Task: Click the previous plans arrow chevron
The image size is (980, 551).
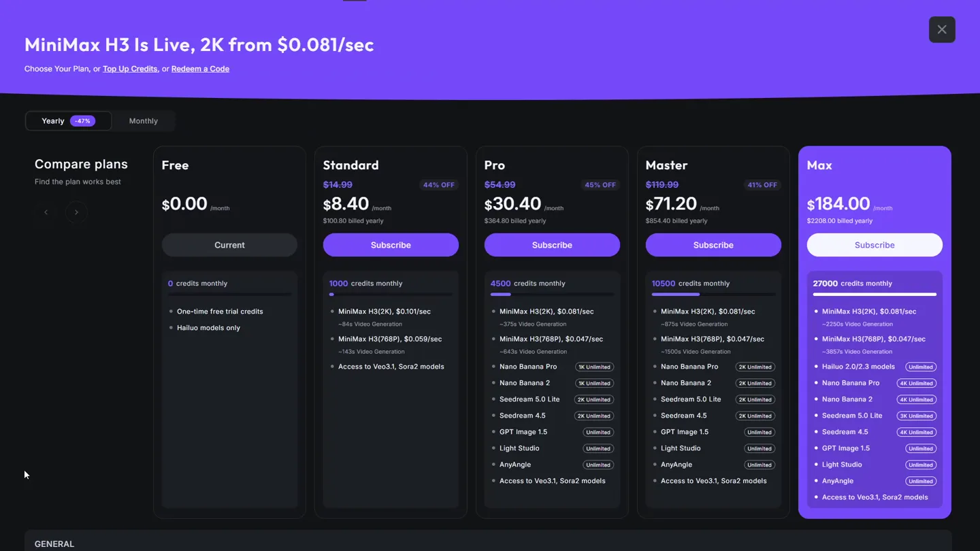Action: 46,212
